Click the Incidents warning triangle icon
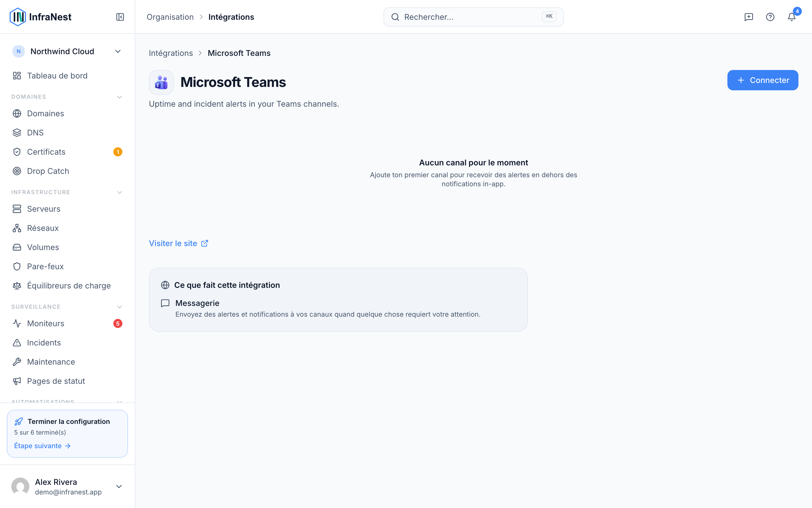812x508 pixels. [17, 343]
